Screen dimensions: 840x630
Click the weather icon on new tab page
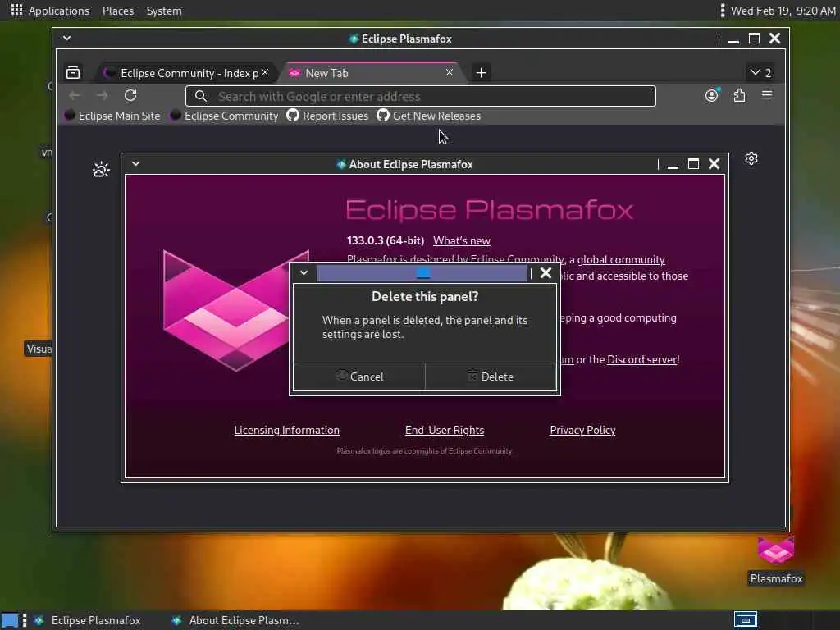[101, 170]
